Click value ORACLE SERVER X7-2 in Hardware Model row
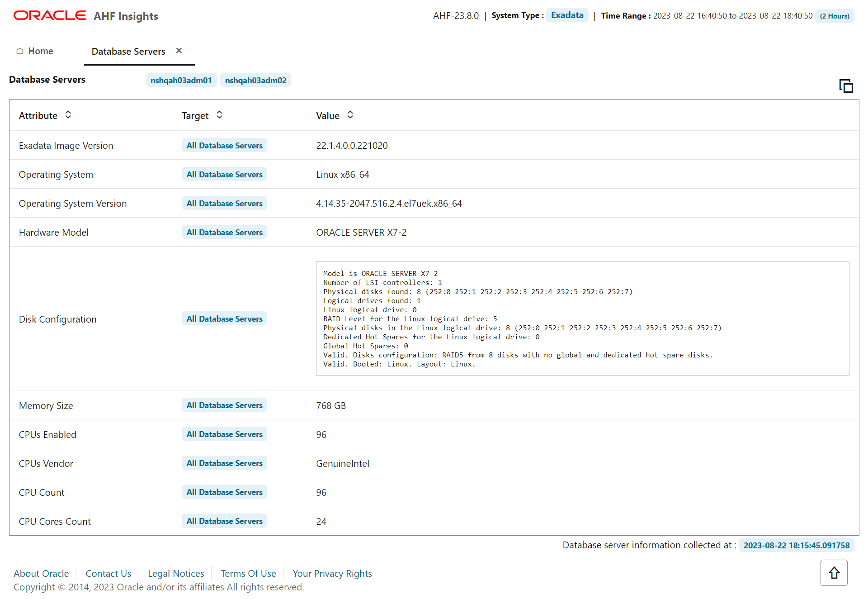 pos(361,233)
